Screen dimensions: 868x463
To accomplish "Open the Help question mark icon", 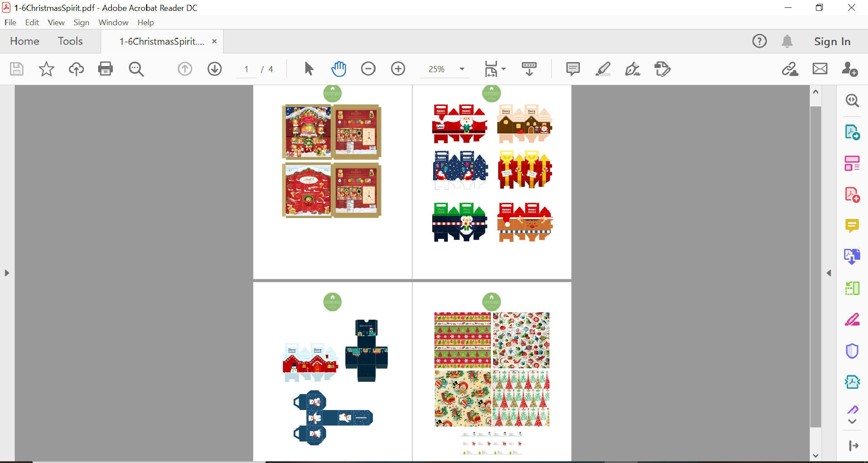I will [759, 41].
